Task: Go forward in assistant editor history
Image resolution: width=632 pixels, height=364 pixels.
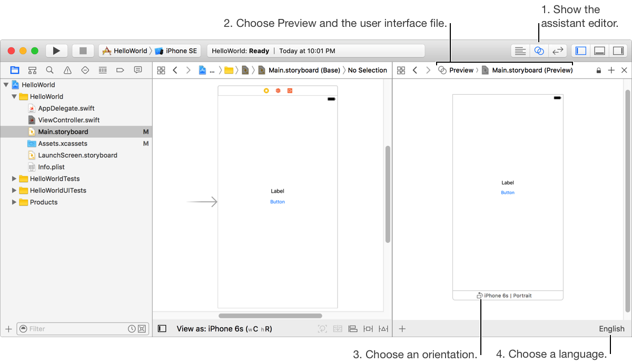Action: [428, 70]
